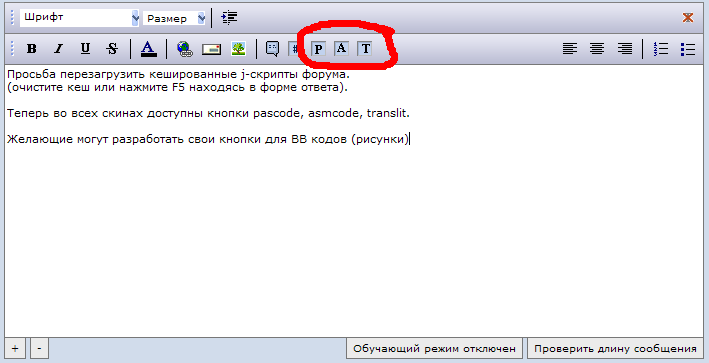
Task: Toggle bold formatting button
Action: click(31, 48)
